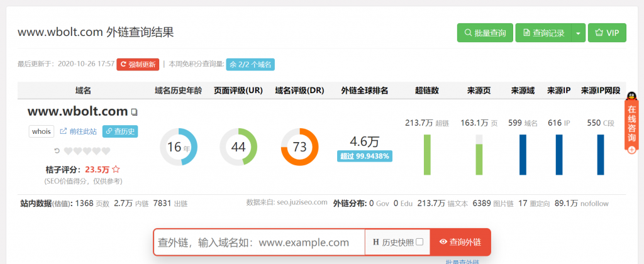
Task: Click the 2.7万 内链 value
Action: 131,203
